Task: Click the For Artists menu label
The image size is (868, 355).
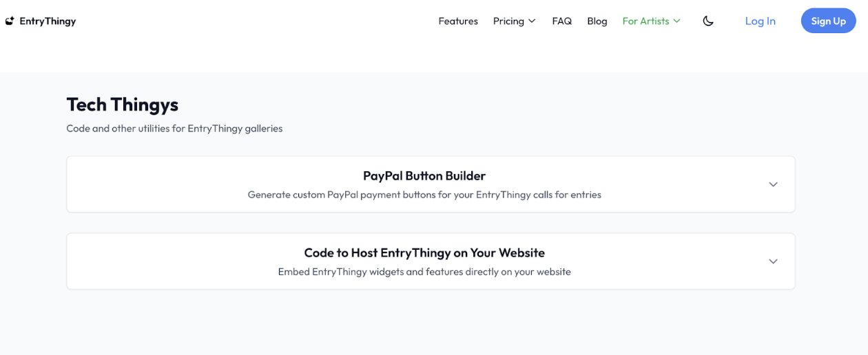Action: (x=645, y=21)
